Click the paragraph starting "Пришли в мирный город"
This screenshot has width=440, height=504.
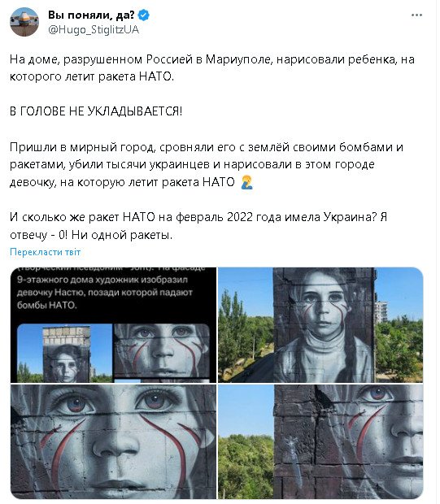click(x=206, y=164)
